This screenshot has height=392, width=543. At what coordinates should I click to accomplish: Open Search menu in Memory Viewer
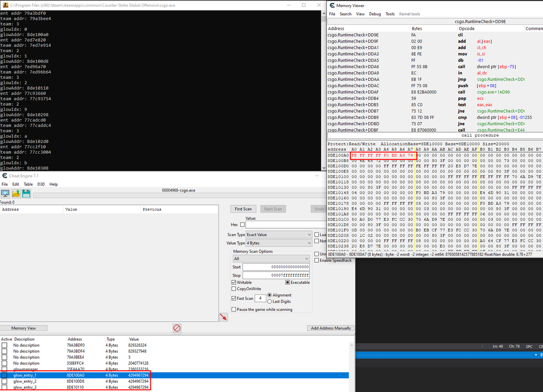(346, 14)
